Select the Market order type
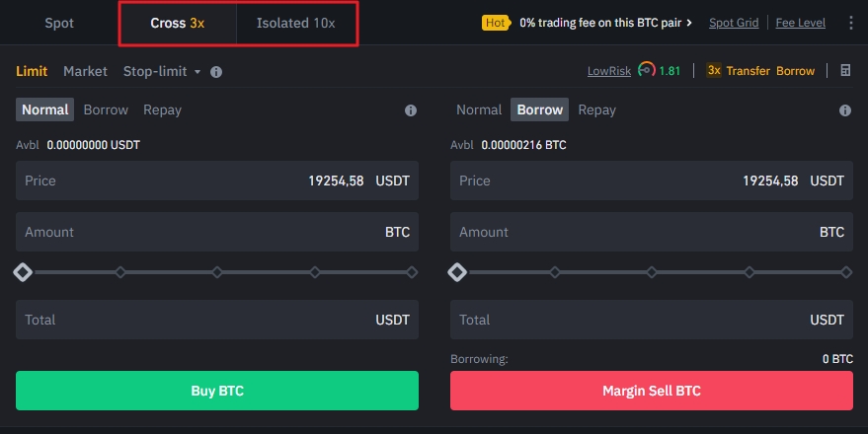 click(85, 71)
